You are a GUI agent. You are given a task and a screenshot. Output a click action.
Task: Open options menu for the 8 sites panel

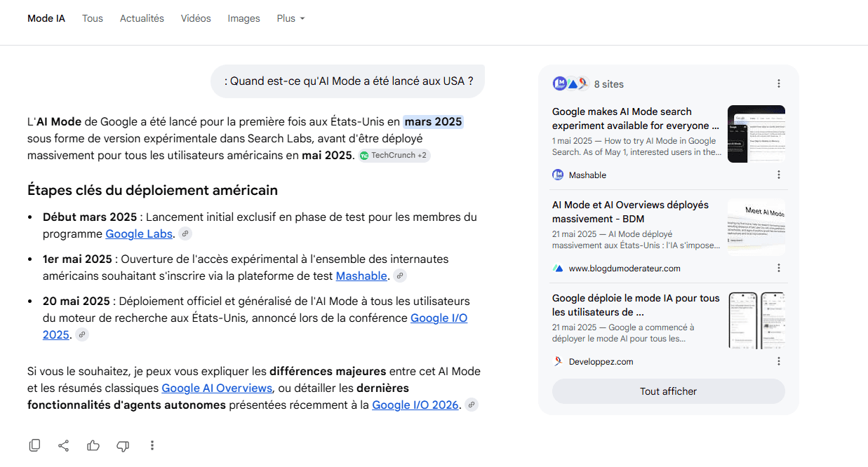[779, 84]
